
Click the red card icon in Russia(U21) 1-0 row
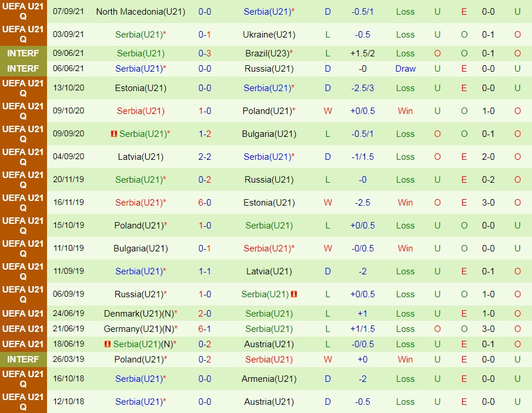tap(295, 294)
